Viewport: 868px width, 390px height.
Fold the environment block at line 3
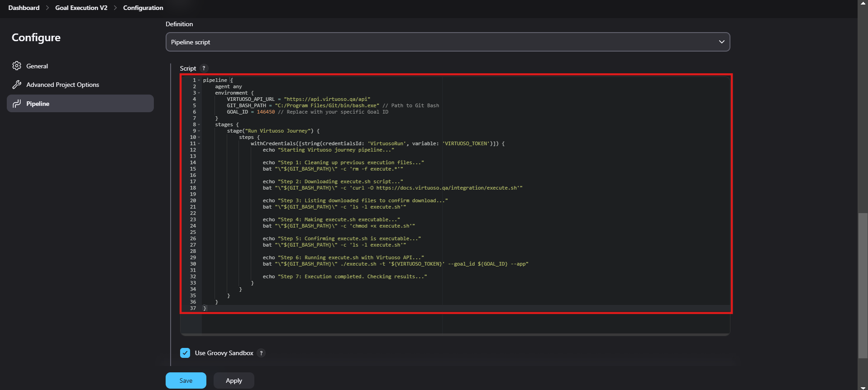coord(199,93)
